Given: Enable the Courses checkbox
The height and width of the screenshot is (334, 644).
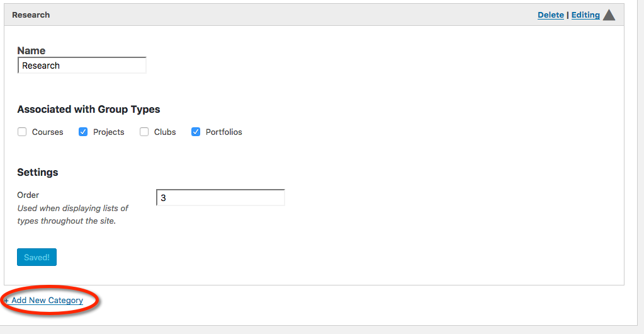Looking at the screenshot, I should pos(22,132).
